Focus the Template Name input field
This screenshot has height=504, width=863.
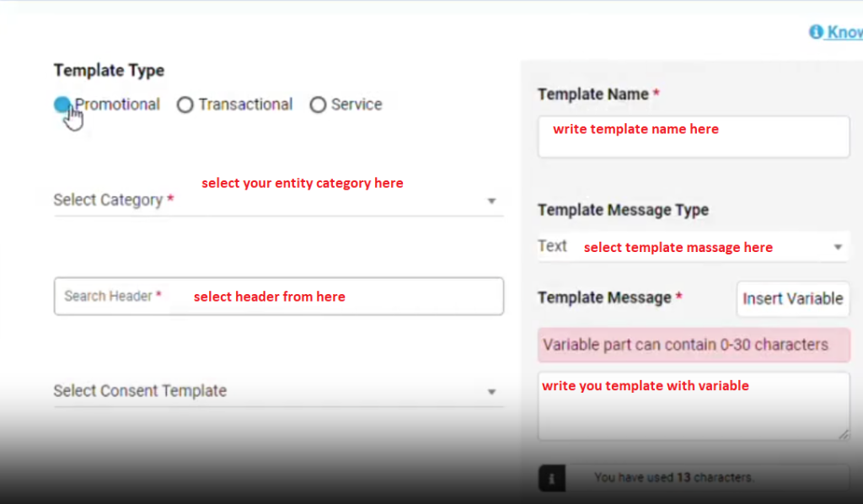coord(694,137)
